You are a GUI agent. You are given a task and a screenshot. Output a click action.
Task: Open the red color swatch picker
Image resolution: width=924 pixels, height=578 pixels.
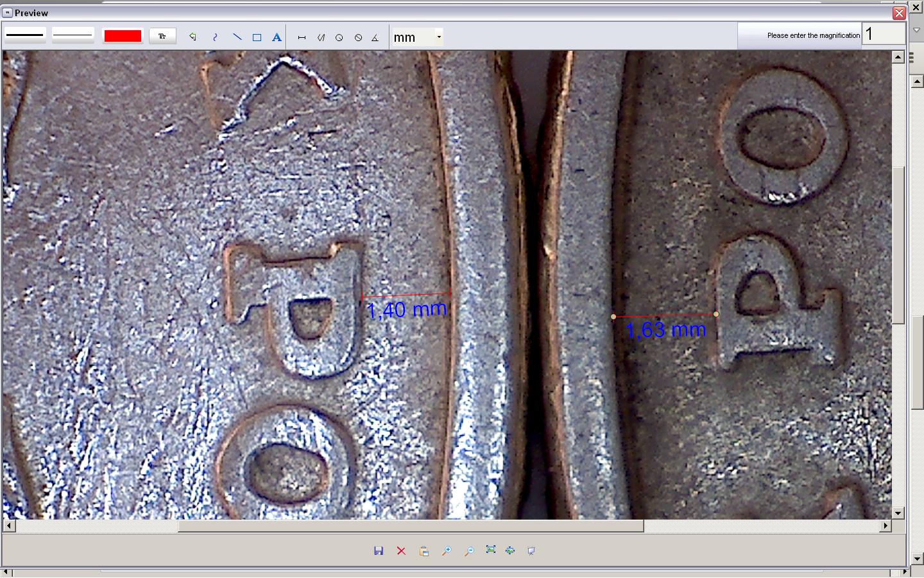123,36
